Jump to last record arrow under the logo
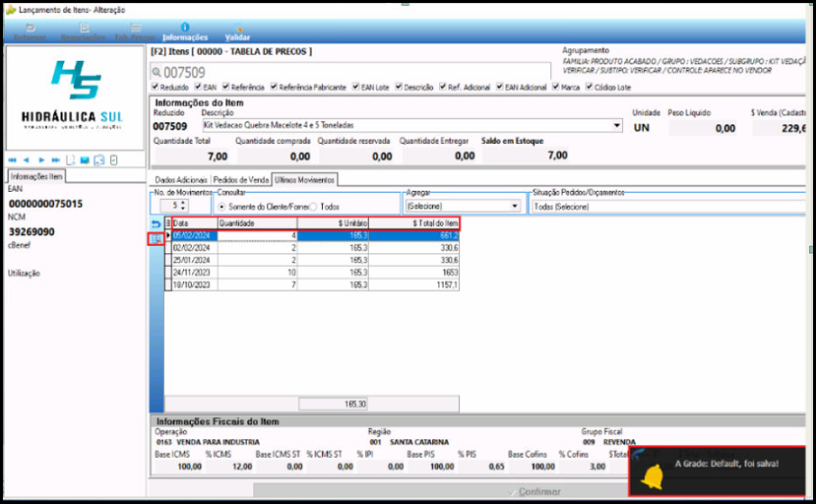Image resolution: width=816 pixels, height=504 pixels. click(x=56, y=159)
